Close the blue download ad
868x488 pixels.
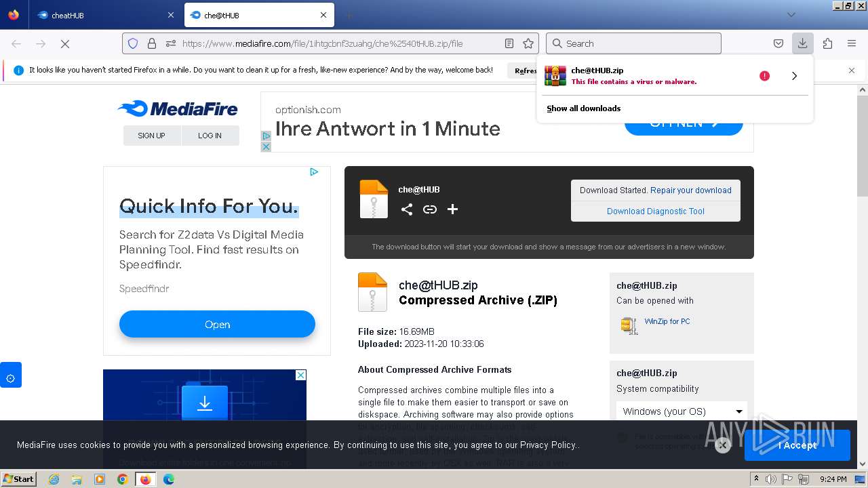pyautogui.click(x=301, y=375)
